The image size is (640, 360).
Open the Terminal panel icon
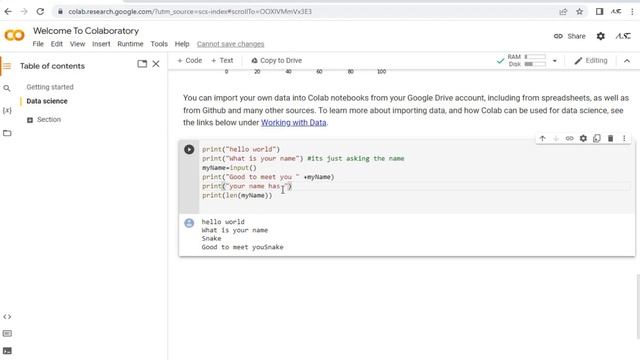tap(7, 351)
